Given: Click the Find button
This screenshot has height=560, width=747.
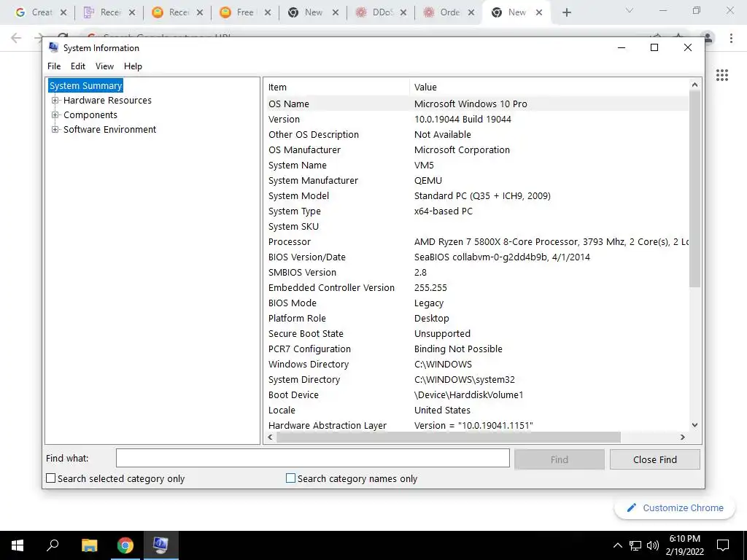Looking at the screenshot, I should (x=560, y=459).
